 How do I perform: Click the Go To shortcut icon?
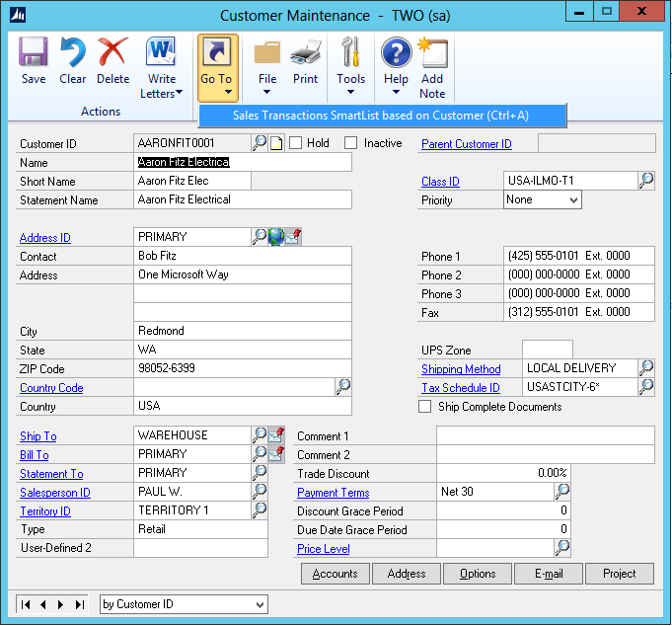pyautogui.click(x=216, y=52)
